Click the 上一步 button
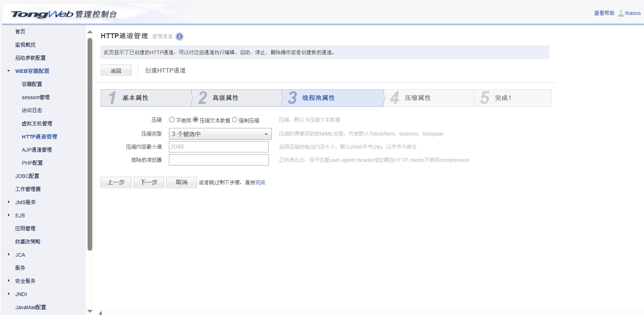 coord(116,182)
